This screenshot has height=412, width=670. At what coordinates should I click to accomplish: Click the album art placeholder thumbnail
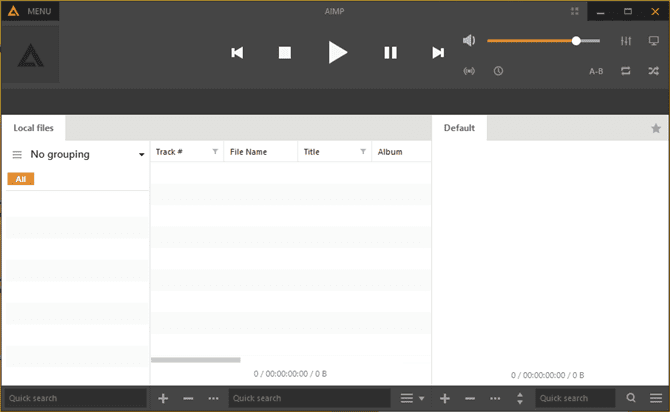pos(30,55)
